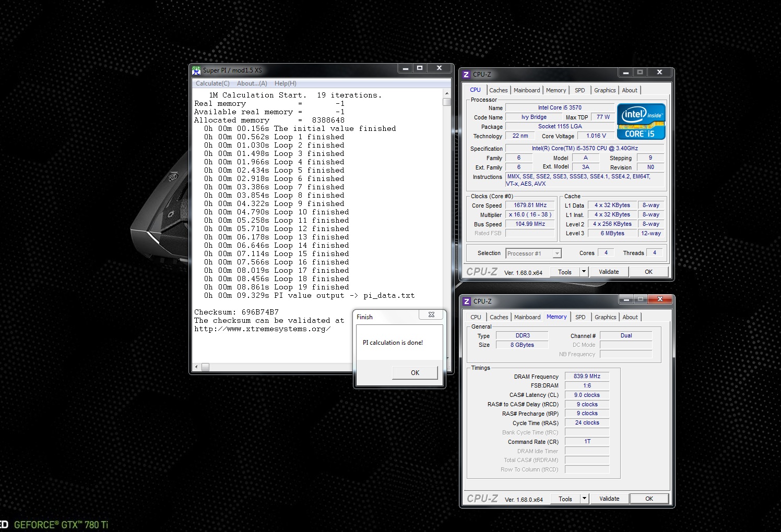Close the upper CPU-Z window
The height and width of the screenshot is (532, 781).
tap(659, 72)
